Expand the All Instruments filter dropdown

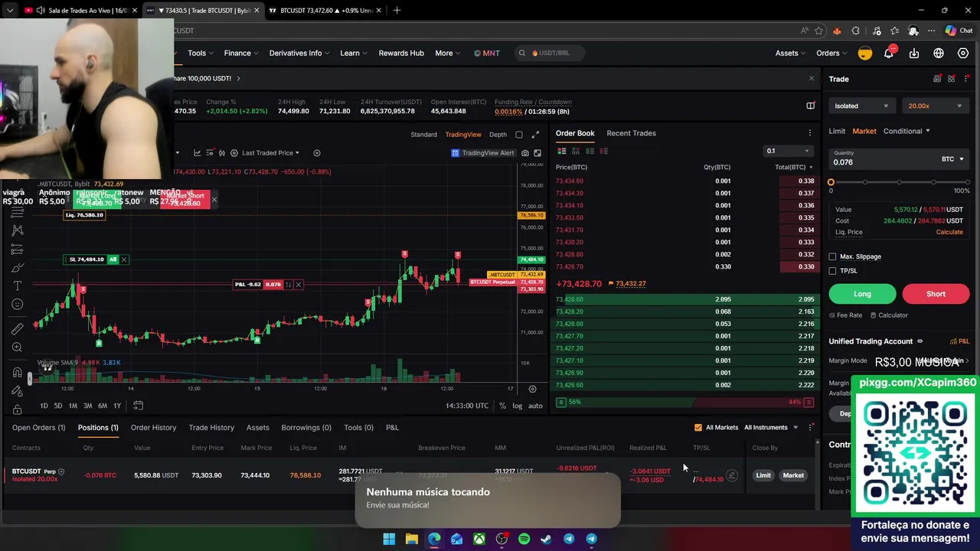click(771, 428)
